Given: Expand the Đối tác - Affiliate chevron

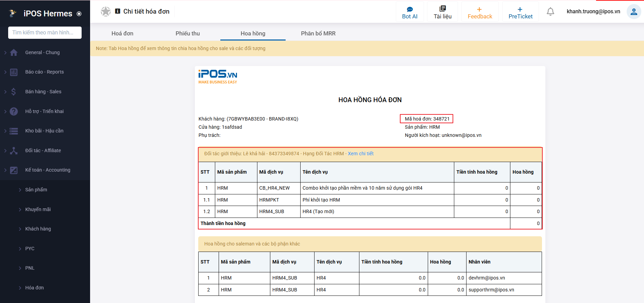Looking at the screenshot, I should pos(5,150).
